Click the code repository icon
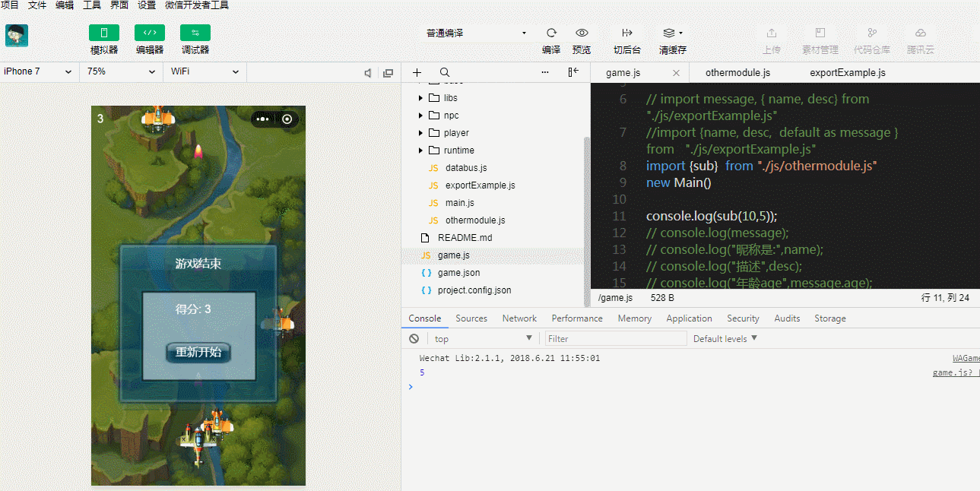This screenshot has height=491, width=980. [x=872, y=33]
